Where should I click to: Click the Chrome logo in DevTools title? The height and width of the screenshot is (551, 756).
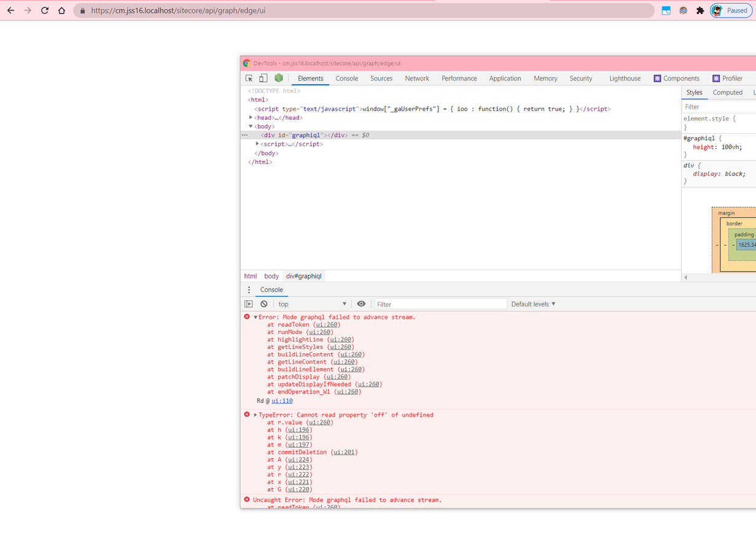coord(247,63)
